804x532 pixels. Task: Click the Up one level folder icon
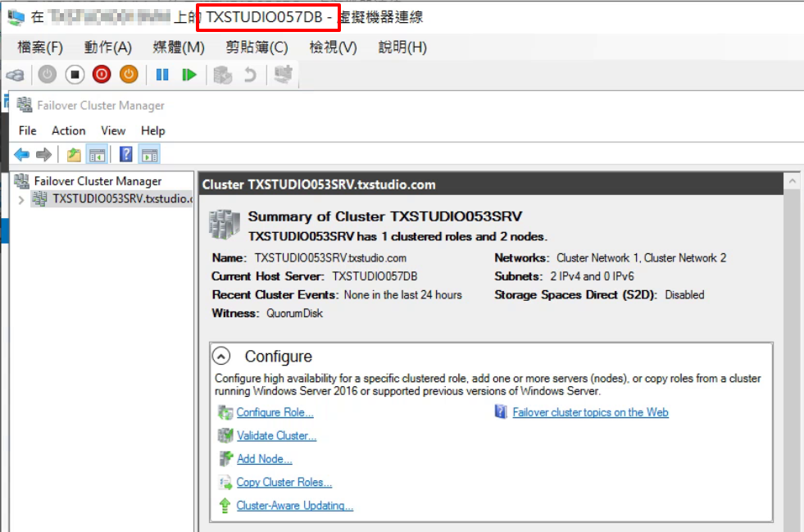pyautogui.click(x=74, y=154)
